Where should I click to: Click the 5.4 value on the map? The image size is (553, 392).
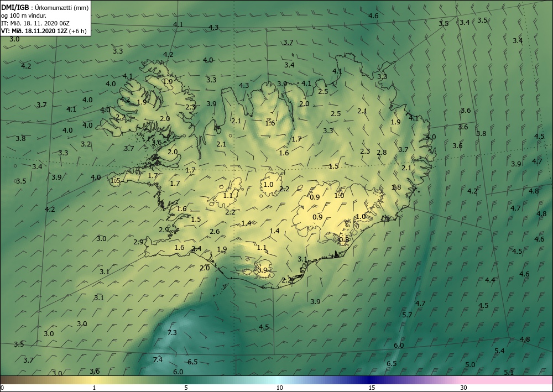(x=499, y=351)
